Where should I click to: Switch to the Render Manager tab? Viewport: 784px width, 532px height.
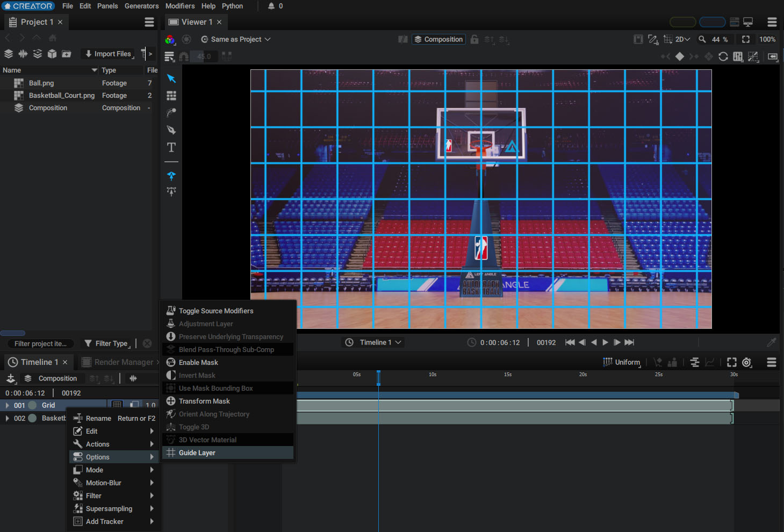[x=118, y=362]
